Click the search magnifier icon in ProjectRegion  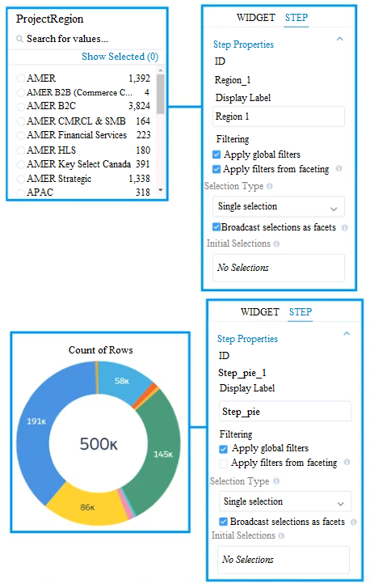pyautogui.click(x=19, y=39)
